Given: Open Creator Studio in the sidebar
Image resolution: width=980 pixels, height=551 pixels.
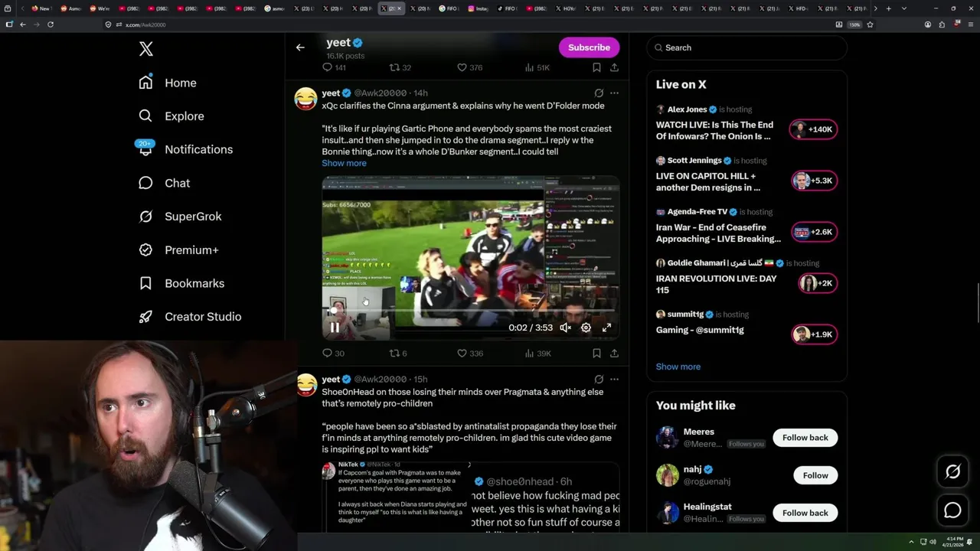Looking at the screenshot, I should 190,317.
